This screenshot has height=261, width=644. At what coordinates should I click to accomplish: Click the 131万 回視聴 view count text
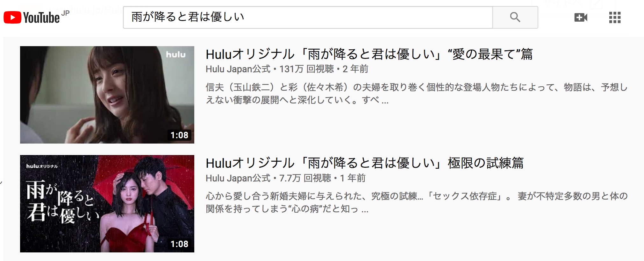307,69
